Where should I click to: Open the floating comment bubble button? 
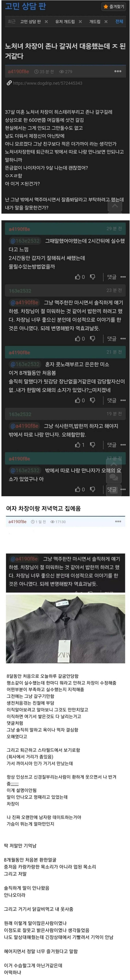tap(114, 477)
